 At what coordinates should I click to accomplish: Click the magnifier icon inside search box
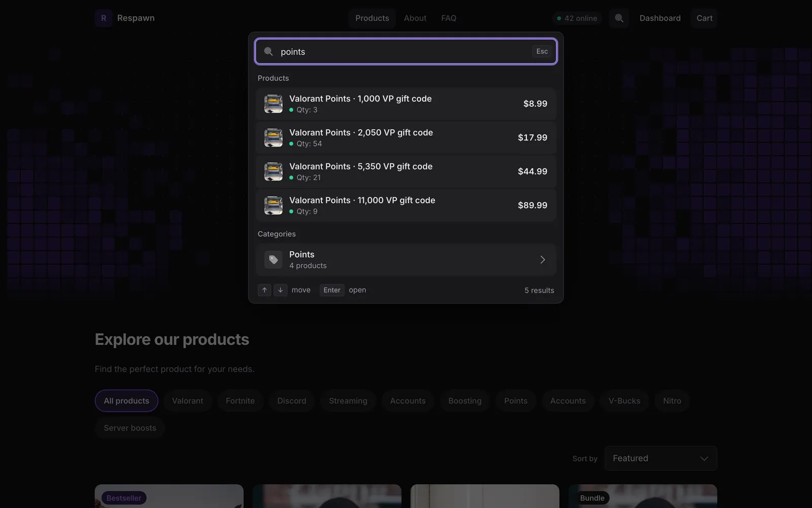[x=268, y=52]
